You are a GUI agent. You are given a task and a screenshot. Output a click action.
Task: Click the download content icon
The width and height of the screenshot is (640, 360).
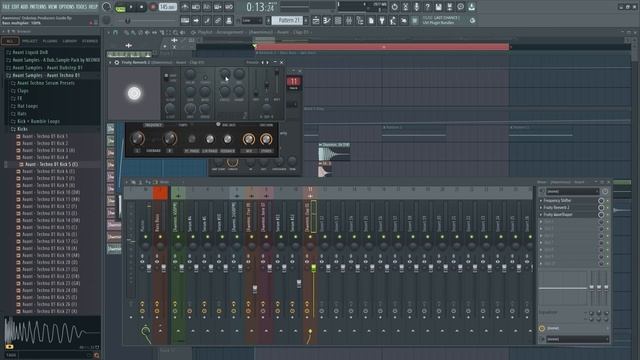[x=471, y=7]
